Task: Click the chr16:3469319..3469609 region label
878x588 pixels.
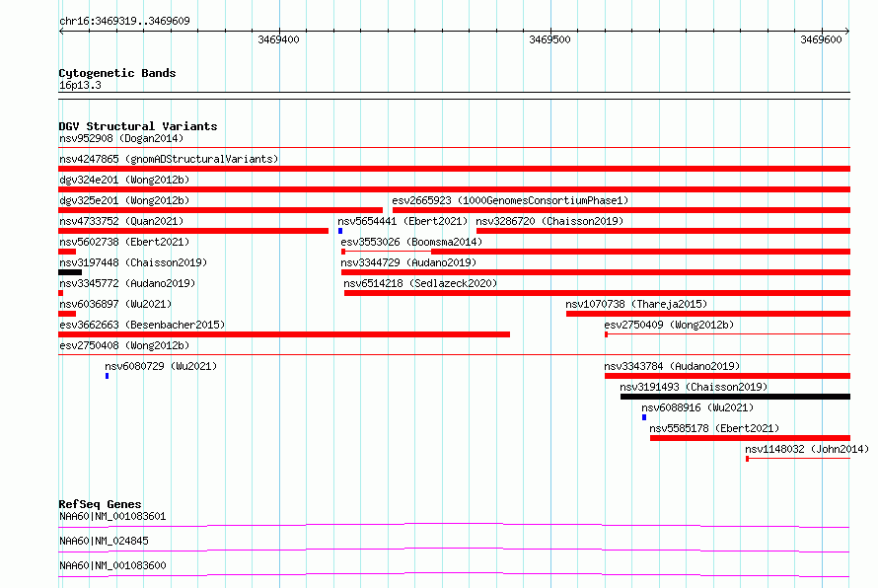Action: coord(124,21)
